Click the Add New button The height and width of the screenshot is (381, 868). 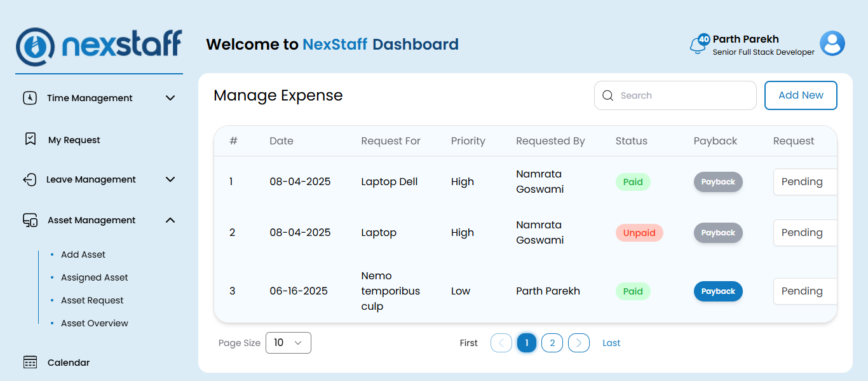pos(801,95)
